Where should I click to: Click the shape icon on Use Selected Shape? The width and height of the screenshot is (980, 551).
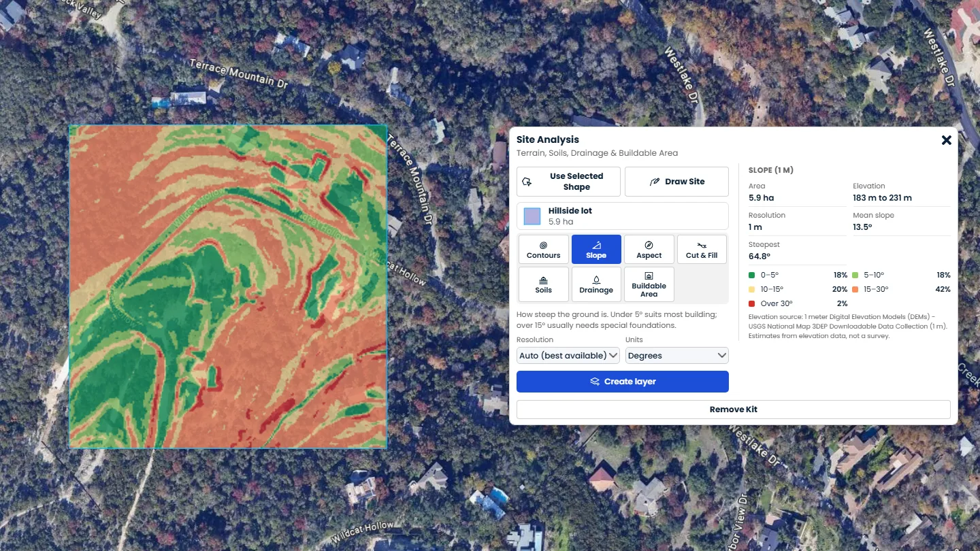[527, 182]
